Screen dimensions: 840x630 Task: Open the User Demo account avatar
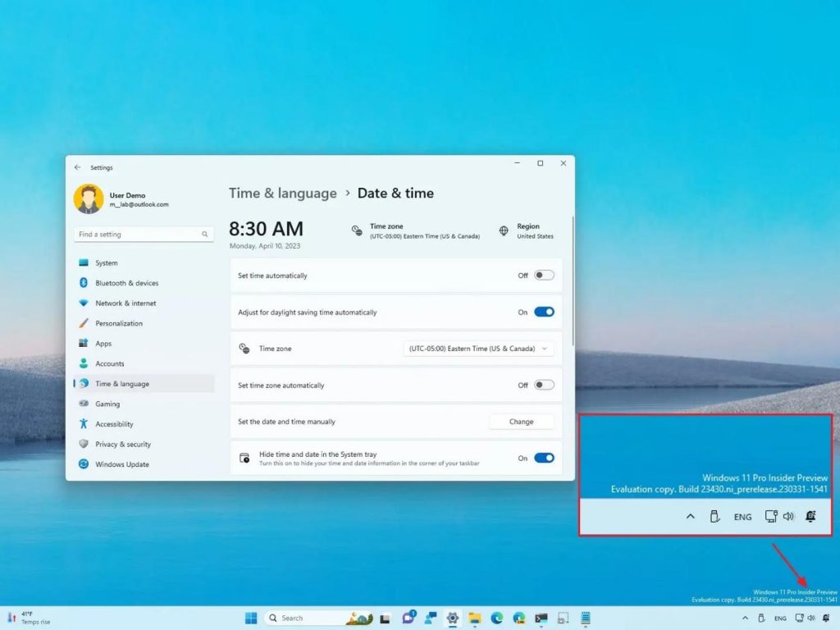[x=89, y=199]
